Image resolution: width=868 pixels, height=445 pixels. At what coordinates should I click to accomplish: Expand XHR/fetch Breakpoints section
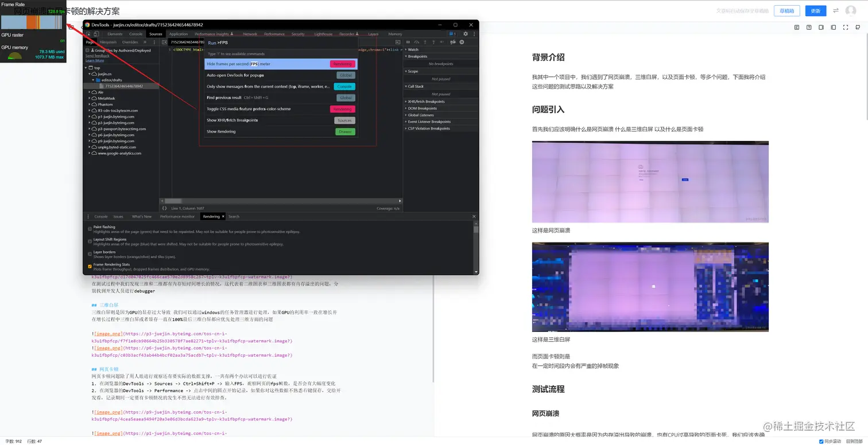point(440,102)
